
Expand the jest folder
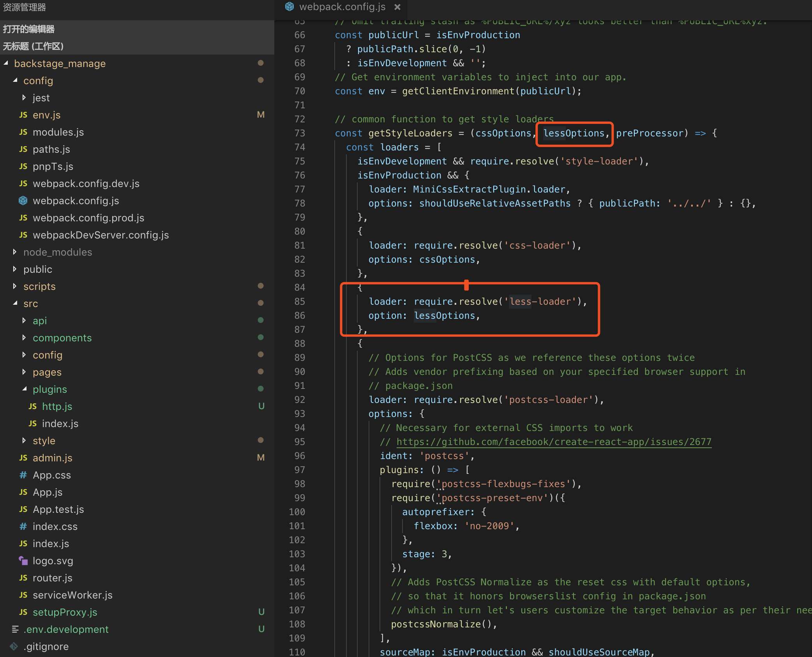[x=24, y=97]
